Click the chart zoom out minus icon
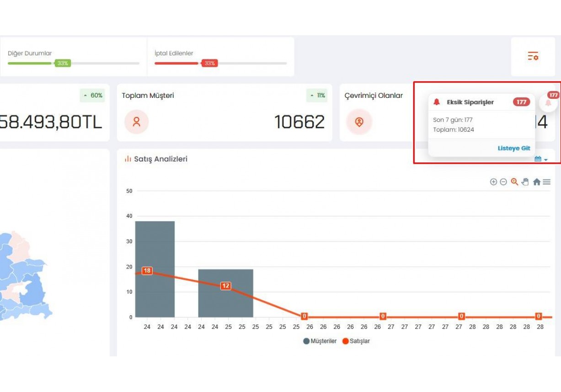This screenshot has width=561, height=392. point(503,182)
